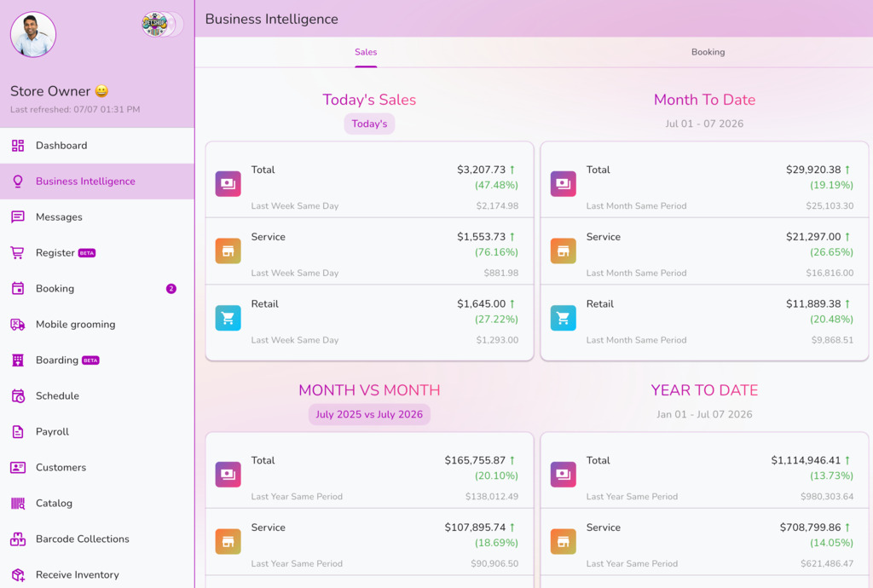This screenshot has height=588, width=873.
Task: Click Today's Sales Total money icon
Action: pyautogui.click(x=228, y=183)
